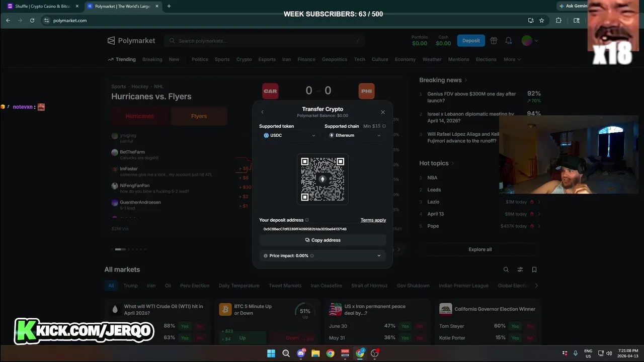Open the Supported token USDC dropdown
Image resolution: width=644 pixels, height=362 pixels.
pos(290,135)
